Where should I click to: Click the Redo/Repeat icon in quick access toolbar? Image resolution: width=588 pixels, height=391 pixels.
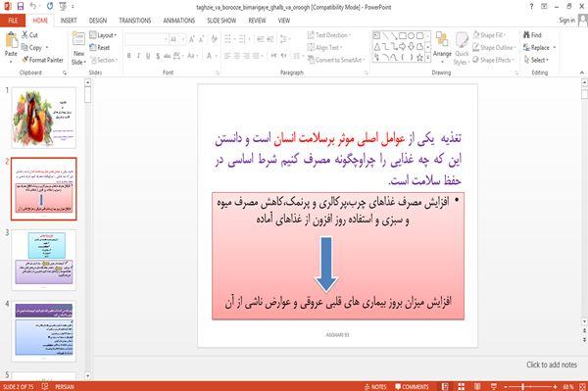(50, 7)
